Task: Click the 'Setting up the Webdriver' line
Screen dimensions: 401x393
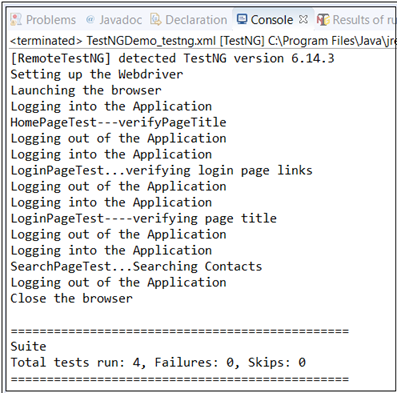Action: tap(97, 74)
